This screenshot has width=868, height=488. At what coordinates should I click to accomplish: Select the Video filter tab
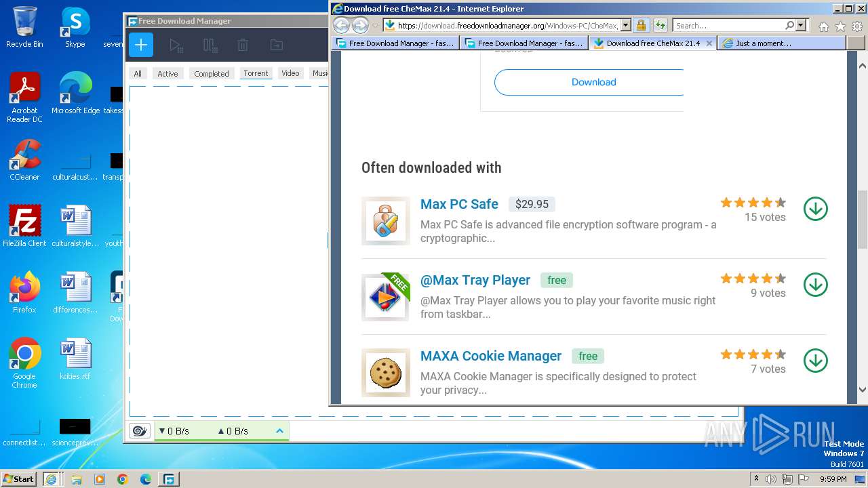click(290, 73)
